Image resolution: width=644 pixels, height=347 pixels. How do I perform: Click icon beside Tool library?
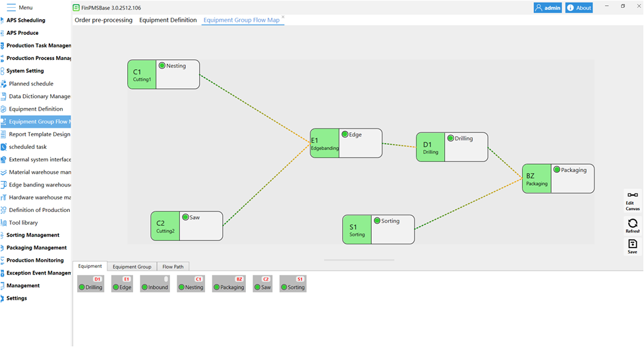coord(3,223)
